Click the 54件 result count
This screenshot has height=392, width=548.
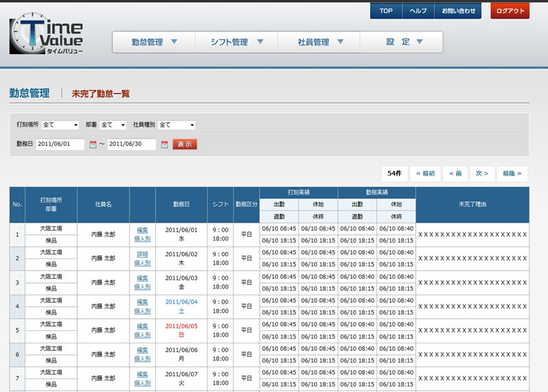coord(395,173)
